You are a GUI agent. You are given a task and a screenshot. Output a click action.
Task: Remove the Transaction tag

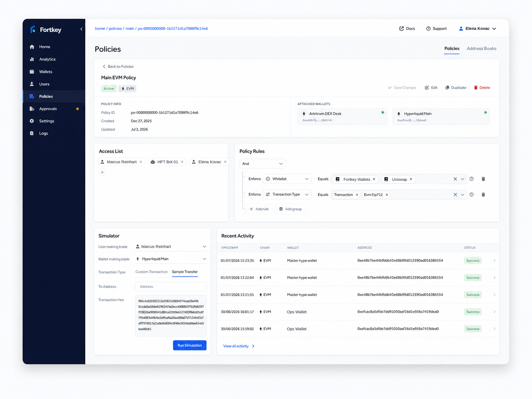[x=357, y=195]
